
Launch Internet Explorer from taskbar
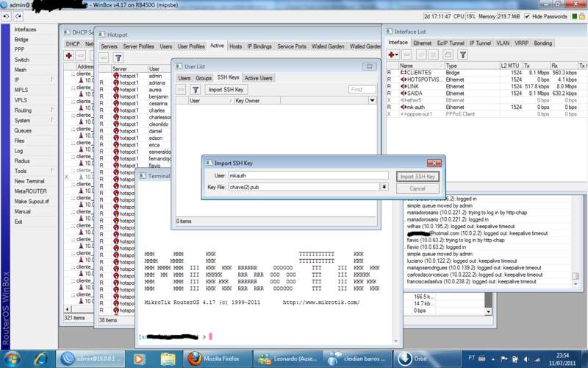pyautogui.click(x=40, y=359)
